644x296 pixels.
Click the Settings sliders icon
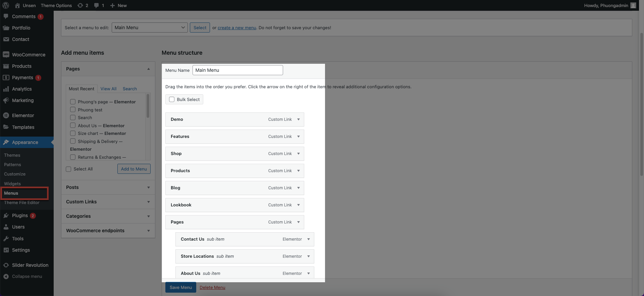pos(6,250)
